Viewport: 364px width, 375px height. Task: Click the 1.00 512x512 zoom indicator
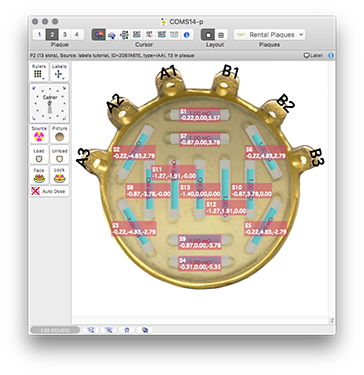click(x=55, y=330)
